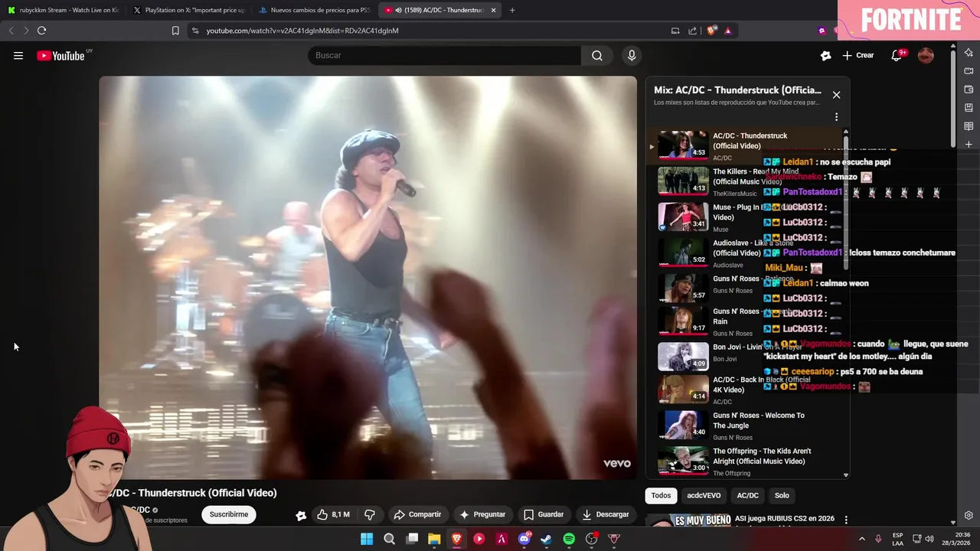The image size is (980, 551).
Task: Bookmark this page in address bar
Action: [175, 31]
